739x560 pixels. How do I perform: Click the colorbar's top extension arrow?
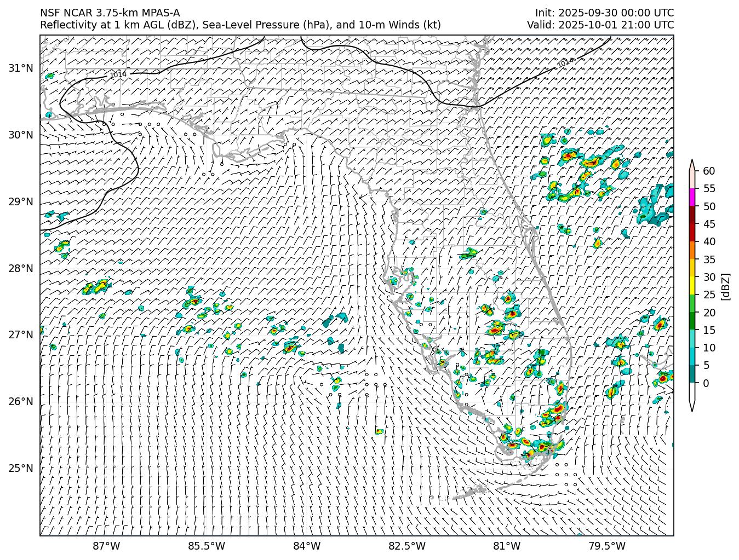pyautogui.click(x=692, y=165)
